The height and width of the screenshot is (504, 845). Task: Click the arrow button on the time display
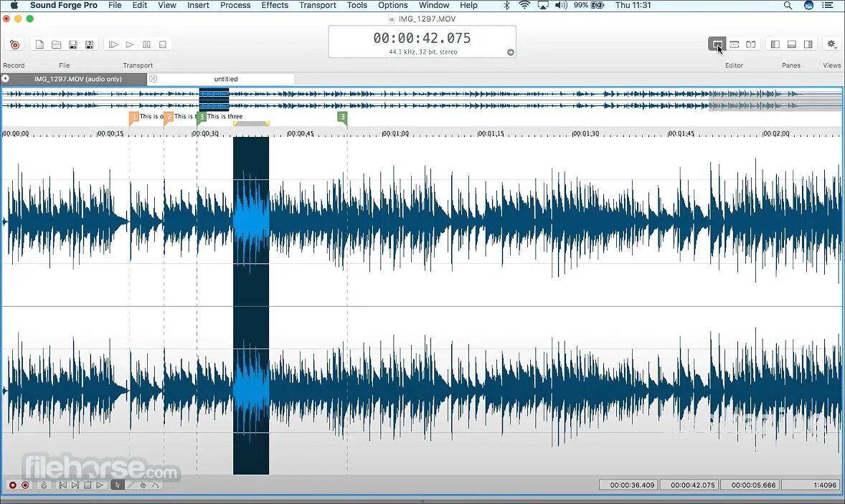(510, 52)
